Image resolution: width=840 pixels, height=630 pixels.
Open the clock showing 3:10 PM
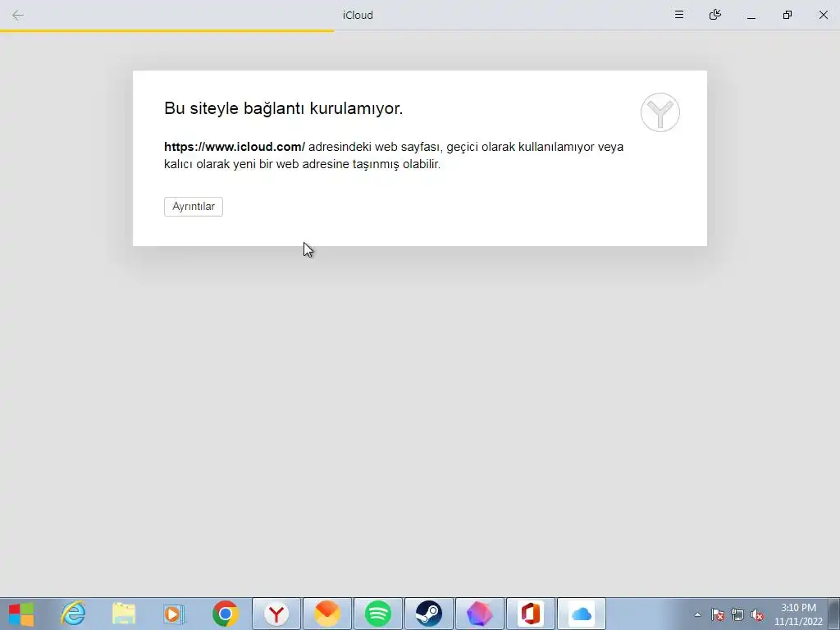(x=798, y=614)
